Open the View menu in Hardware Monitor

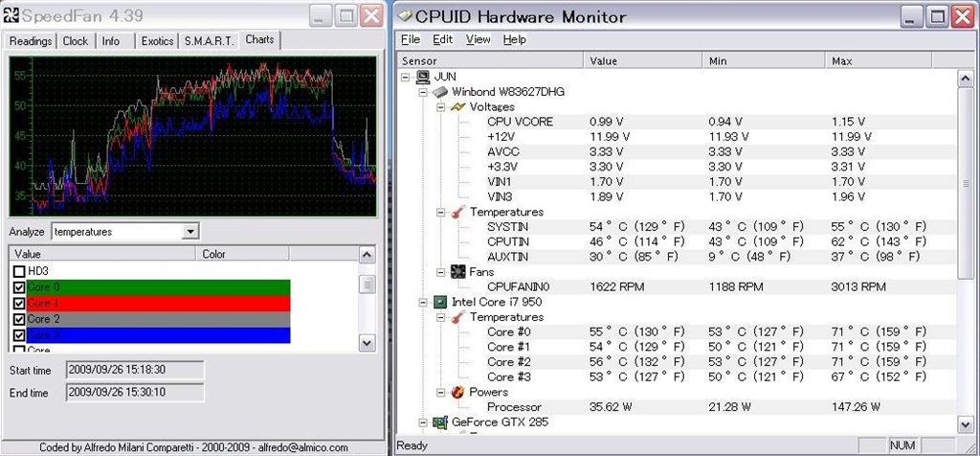coord(479,39)
